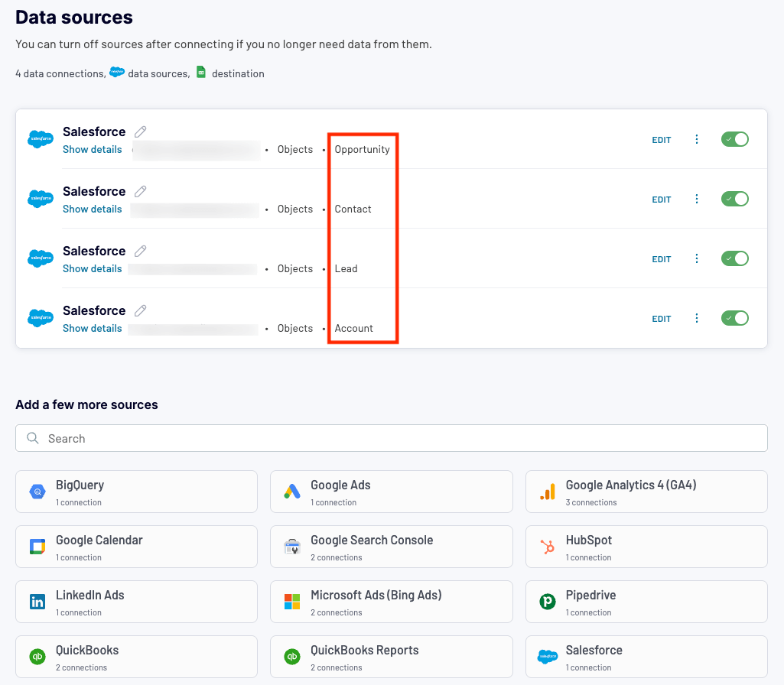Click the Google Ads icon
This screenshot has width=784, height=685.
click(292, 492)
